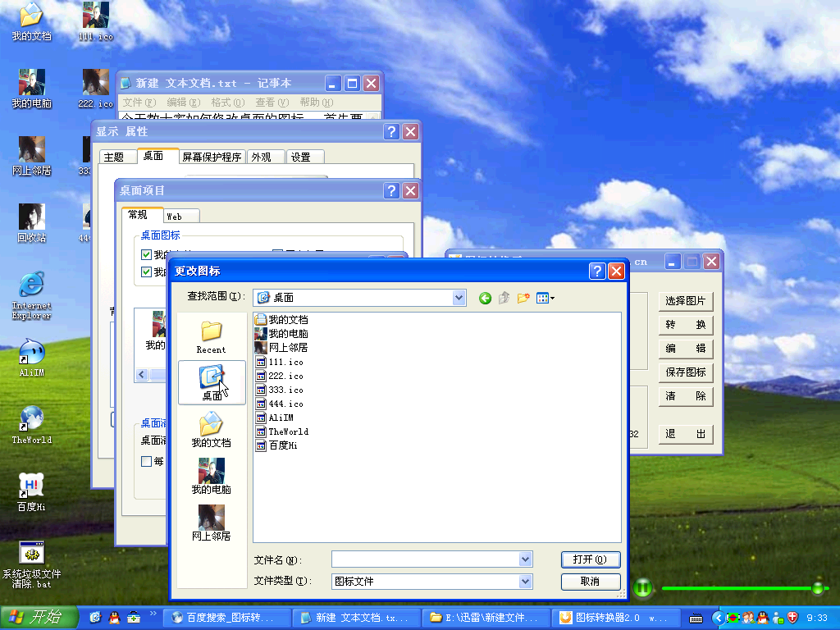Select the 111.ico desktop icon
Screen dimensions: 840x630
tap(96, 21)
